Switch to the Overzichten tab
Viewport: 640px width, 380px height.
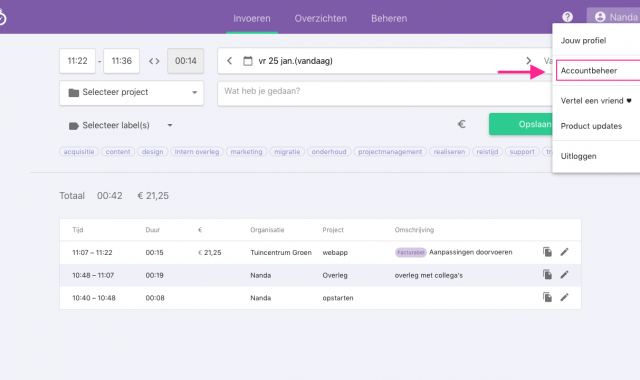pyautogui.click(x=321, y=18)
